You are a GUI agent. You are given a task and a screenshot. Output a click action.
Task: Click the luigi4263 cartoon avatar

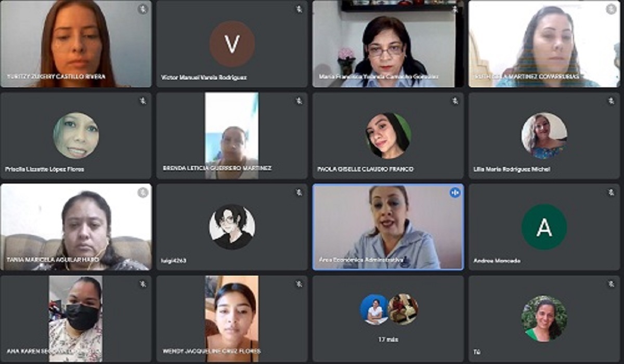point(232,227)
